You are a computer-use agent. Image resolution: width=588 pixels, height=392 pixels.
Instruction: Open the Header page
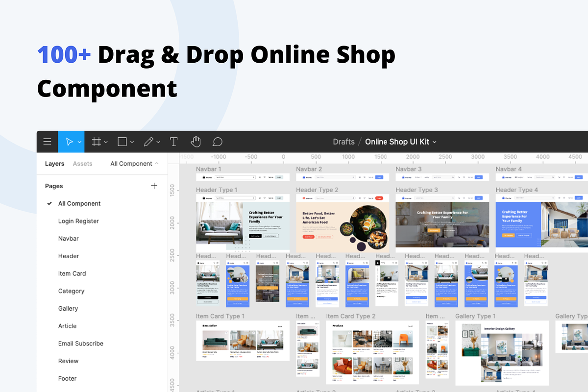[x=69, y=256]
